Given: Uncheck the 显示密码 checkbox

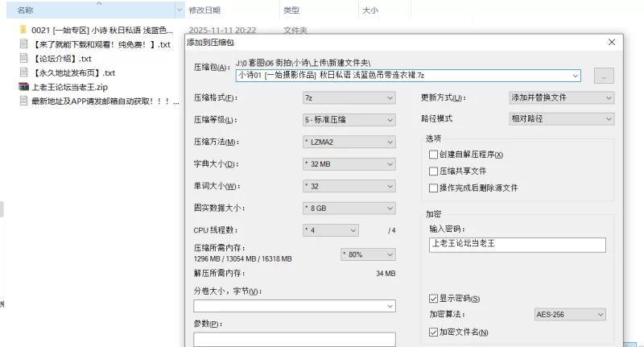Looking at the screenshot, I should point(434,298).
